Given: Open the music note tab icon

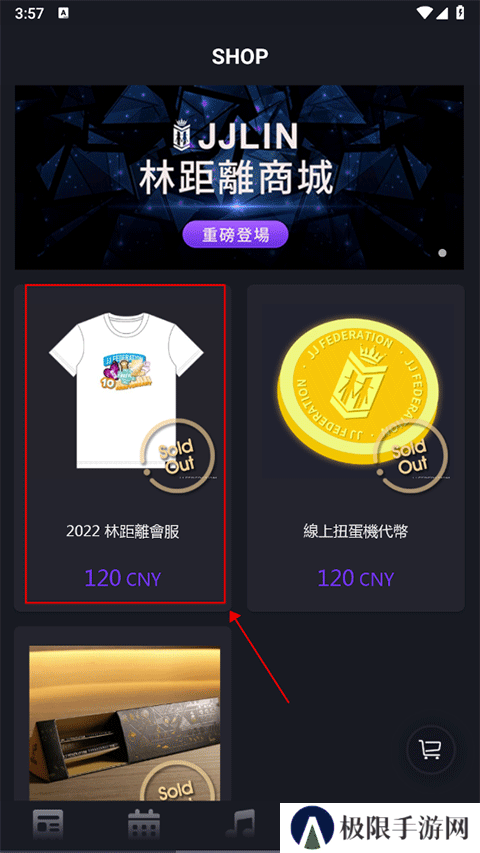Looking at the screenshot, I should (x=240, y=824).
